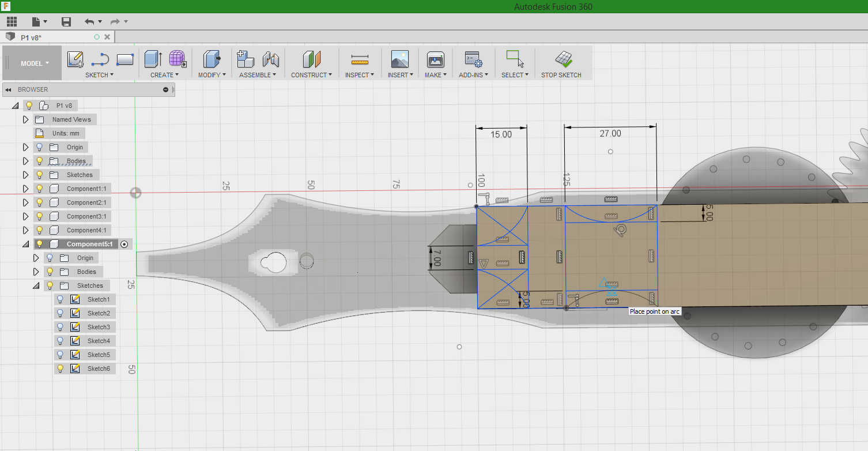868x451 pixels.
Task: Collapse the P1 v8 root tree node
Action: [14, 106]
